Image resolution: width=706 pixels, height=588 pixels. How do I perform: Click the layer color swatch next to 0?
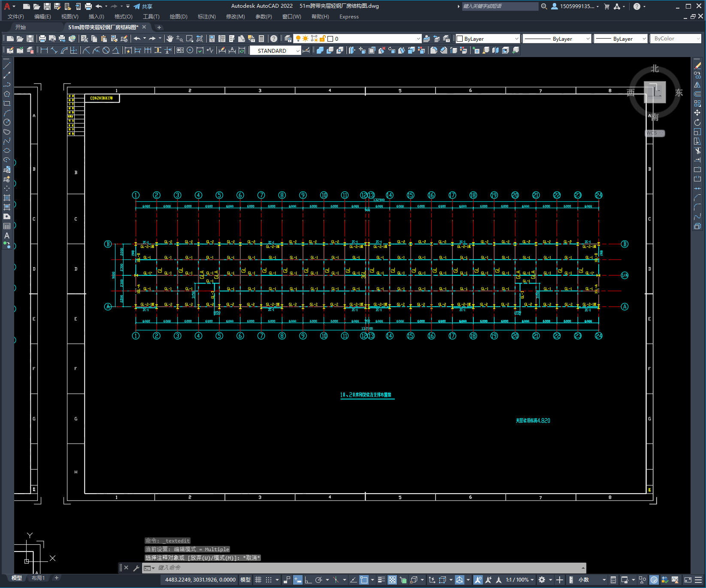click(x=330, y=39)
